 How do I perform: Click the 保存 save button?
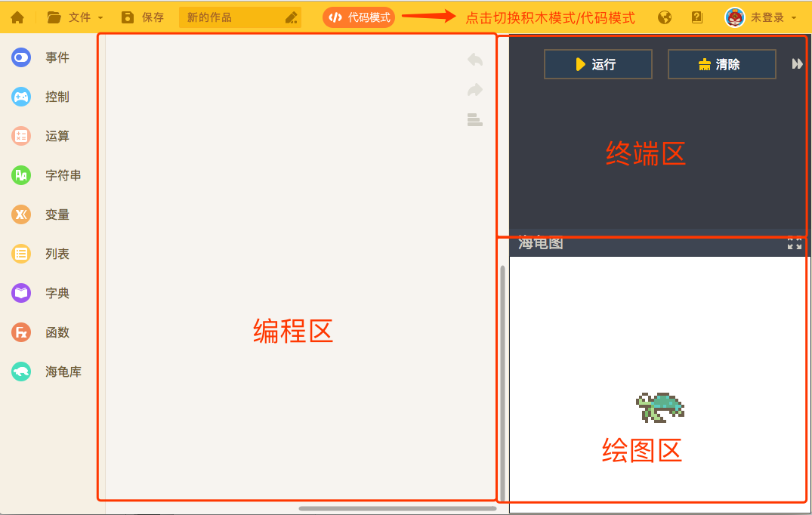point(143,17)
